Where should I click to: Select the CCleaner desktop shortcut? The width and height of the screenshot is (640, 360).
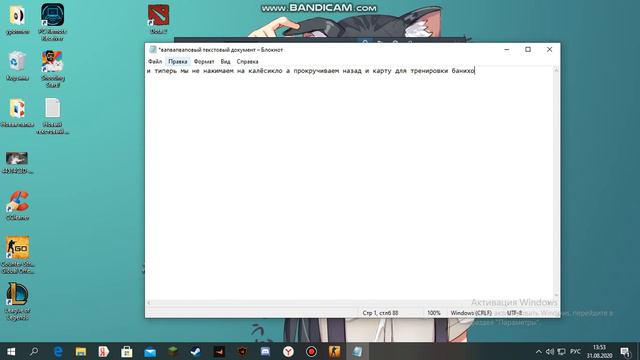tap(17, 205)
